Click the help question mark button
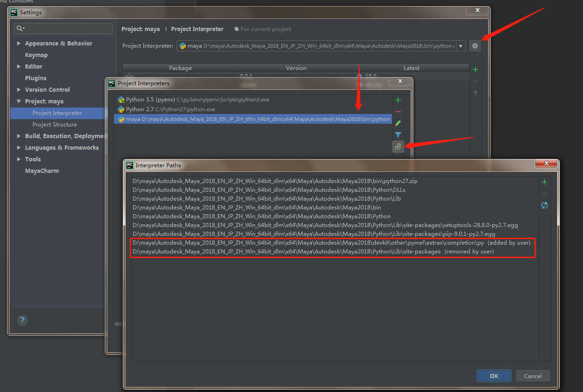The width and height of the screenshot is (583, 392). click(22, 320)
